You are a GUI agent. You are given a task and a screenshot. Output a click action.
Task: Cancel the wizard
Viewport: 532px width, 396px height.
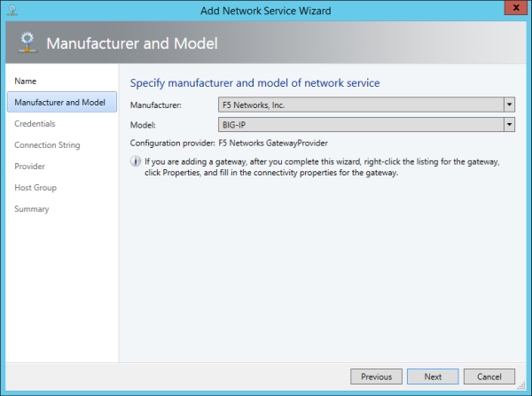[x=489, y=377]
